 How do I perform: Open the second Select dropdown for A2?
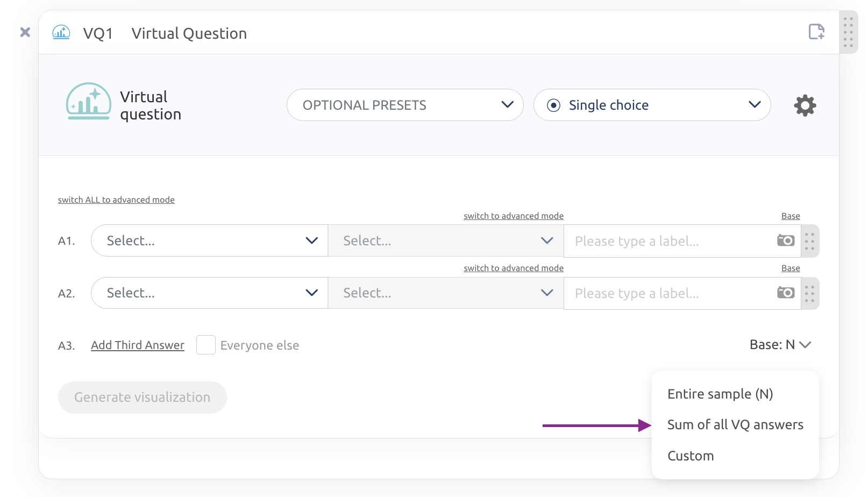tap(446, 293)
